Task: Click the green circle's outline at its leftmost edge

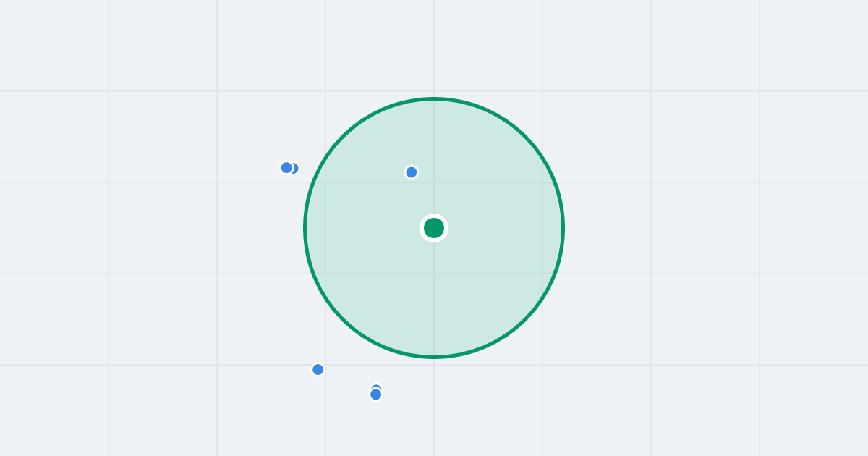Action: 305,228
